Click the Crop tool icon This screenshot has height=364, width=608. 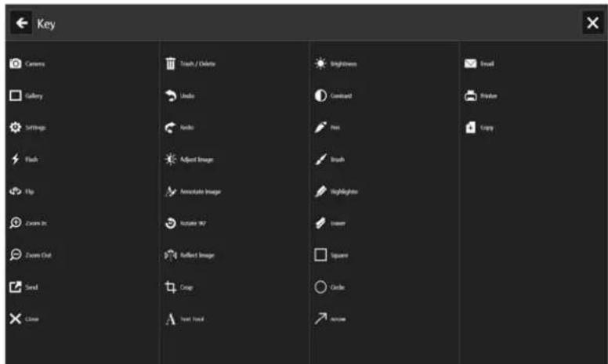(x=169, y=287)
